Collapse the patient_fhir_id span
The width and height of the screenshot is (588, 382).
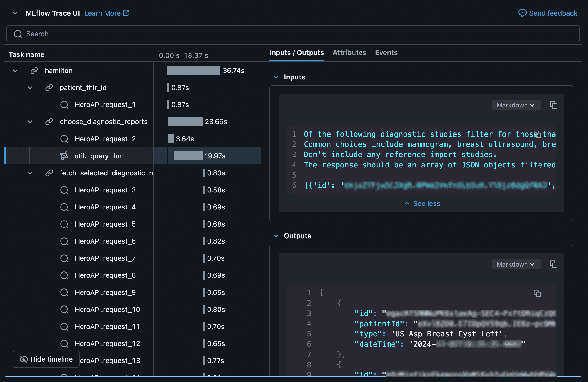point(30,88)
